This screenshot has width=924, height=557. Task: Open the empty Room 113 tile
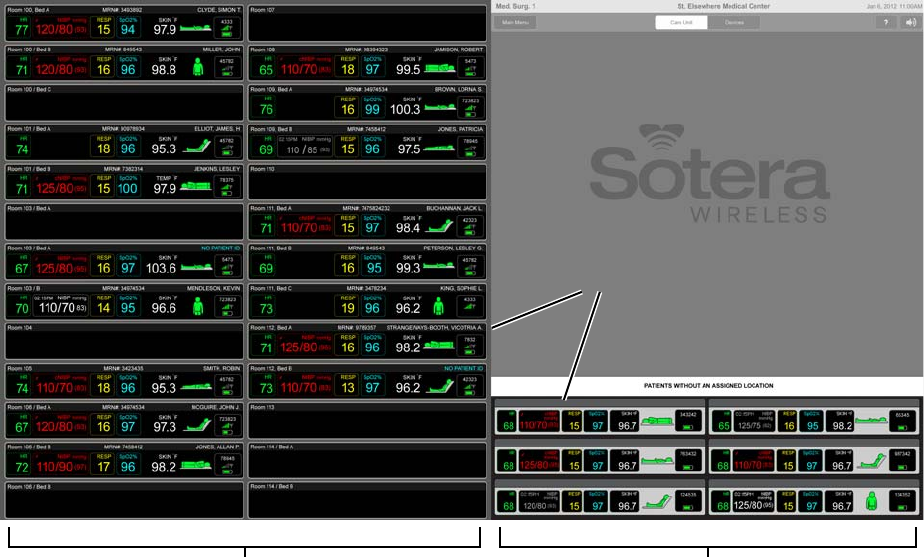coord(367,421)
